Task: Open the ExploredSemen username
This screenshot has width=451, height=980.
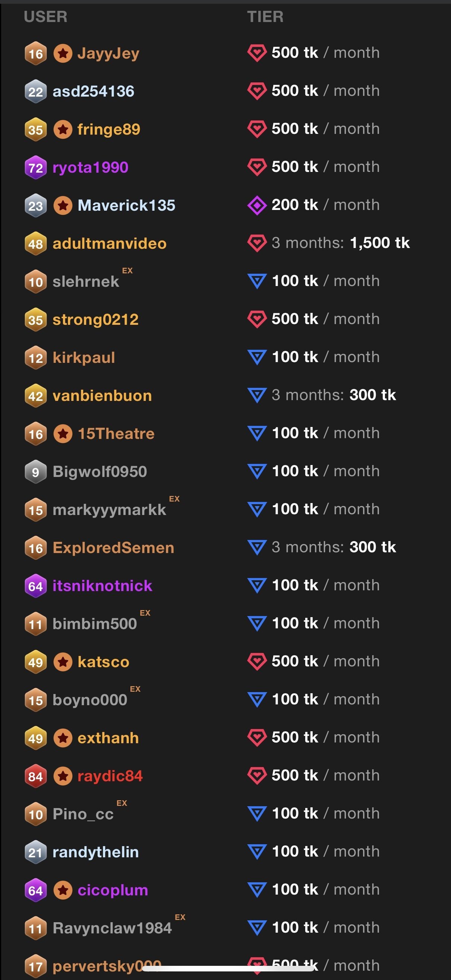Action: point(113,548)
